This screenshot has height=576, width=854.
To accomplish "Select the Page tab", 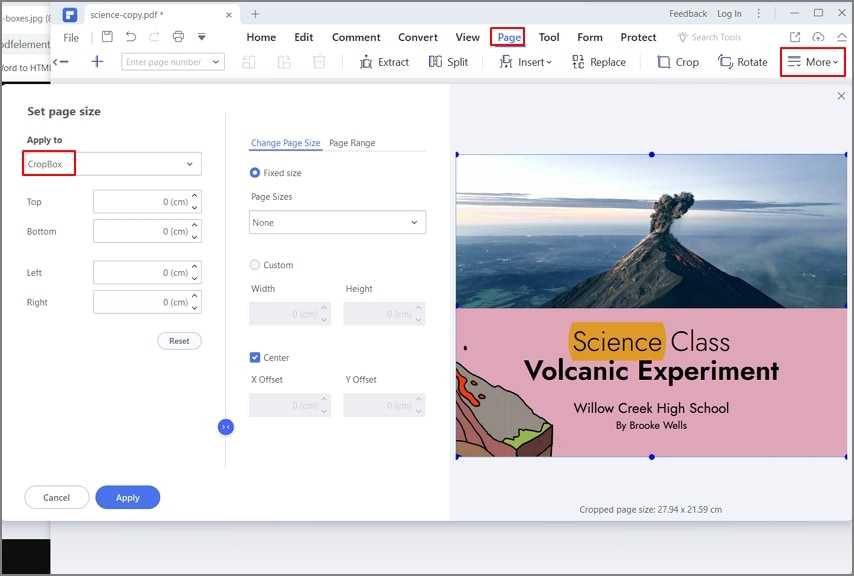I will point(508,37).
